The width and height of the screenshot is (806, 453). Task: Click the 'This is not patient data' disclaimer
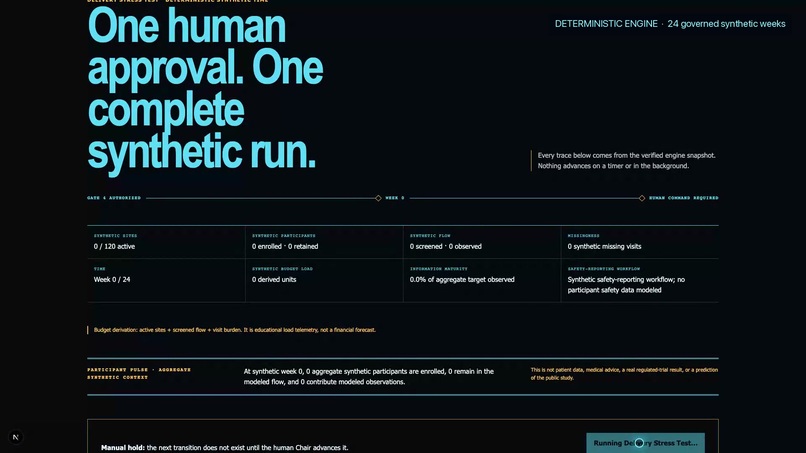pyautogui.click(x=624, y=373)
